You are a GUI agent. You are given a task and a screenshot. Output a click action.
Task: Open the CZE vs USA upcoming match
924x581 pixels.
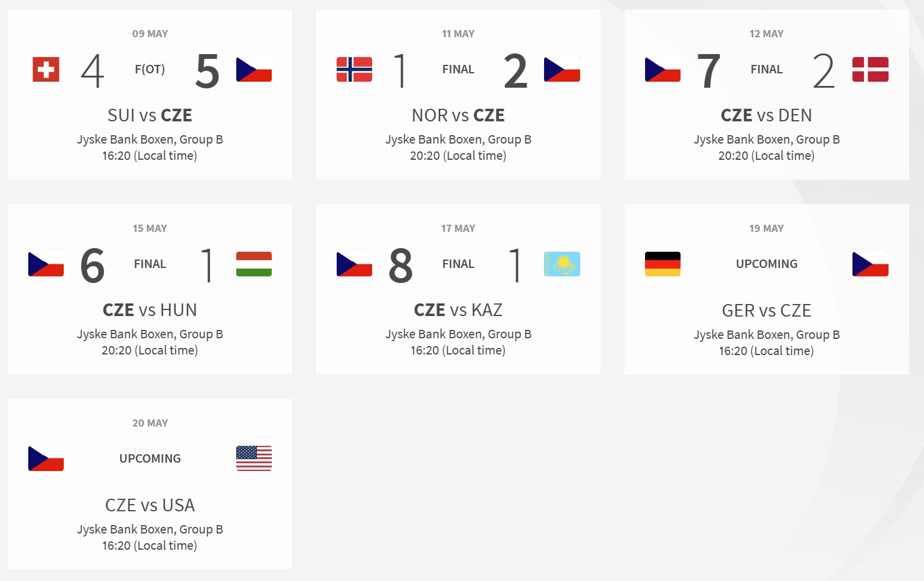(x=150, y=505)
